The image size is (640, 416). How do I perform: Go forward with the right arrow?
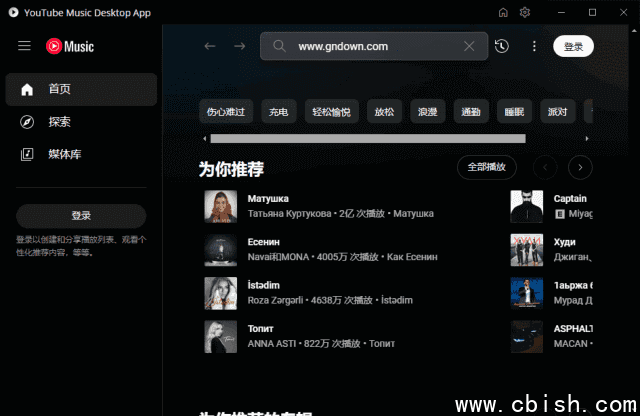tap(239, 46)
